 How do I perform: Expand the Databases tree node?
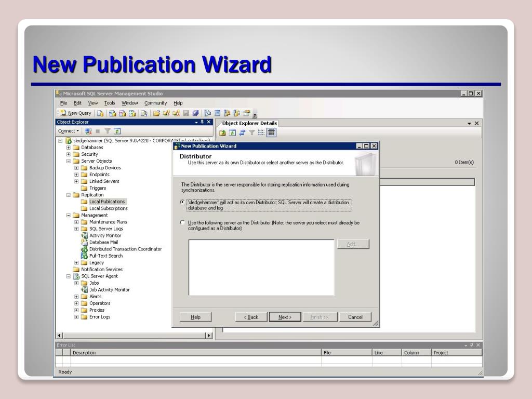(69, 148)
